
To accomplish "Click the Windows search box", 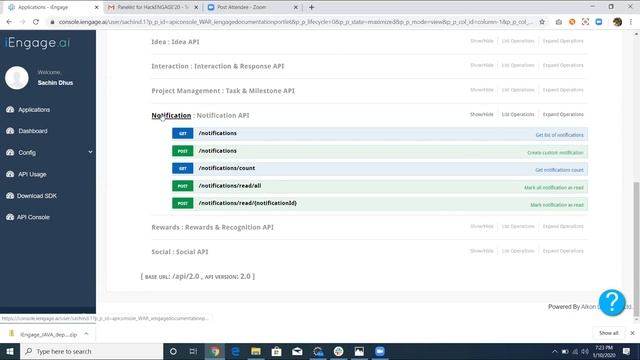I will [x=91, y=351].
